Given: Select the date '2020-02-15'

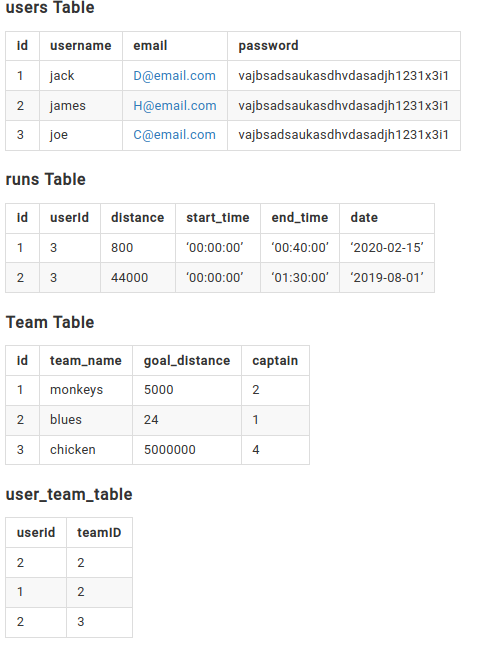Looking at the screenshot, I should tap(387, 248).
